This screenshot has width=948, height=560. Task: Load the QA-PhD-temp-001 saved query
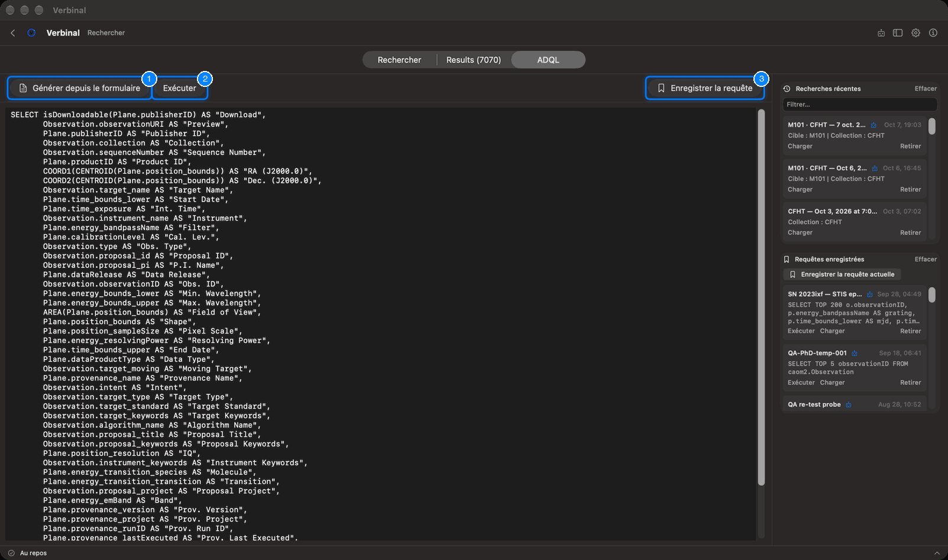[x=832, y=383]
